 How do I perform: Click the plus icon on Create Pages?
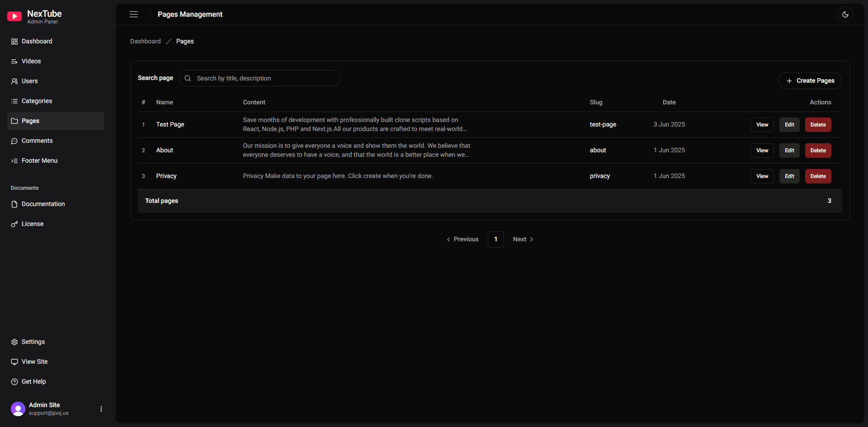click(x=789, y=81)
